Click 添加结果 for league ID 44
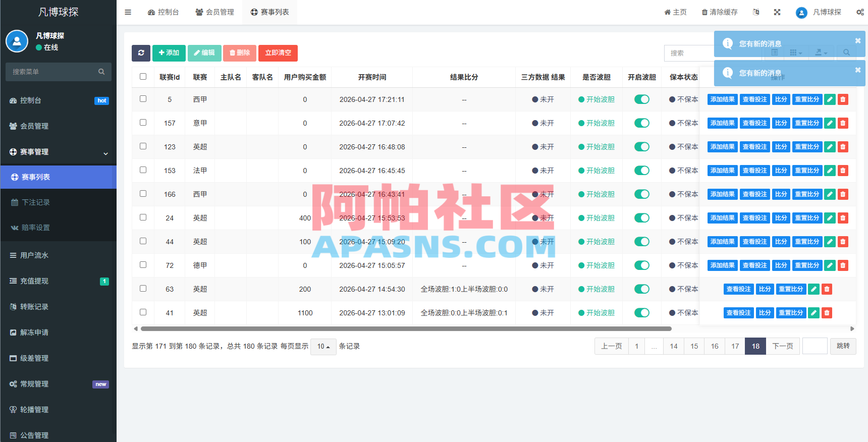 pyautogui.click(x=723, y=242)
